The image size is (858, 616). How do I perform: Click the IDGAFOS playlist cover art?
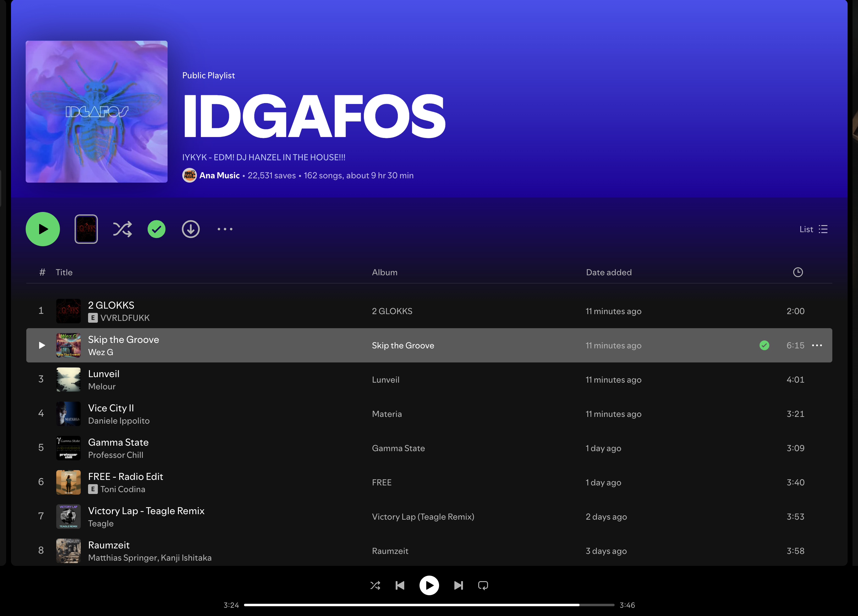(x=96, y=112)
